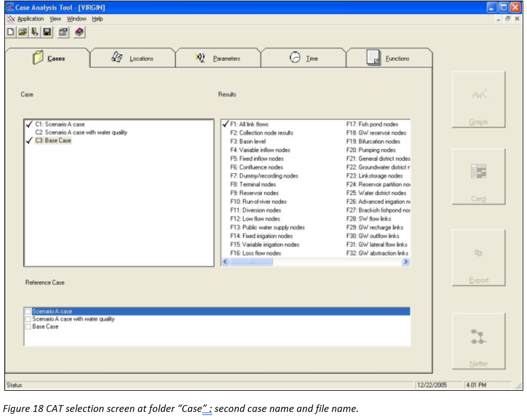The width and height of the screenshot is (527, 420).
Task: Tick the Scenario A case reference checkbox
Action: pyautogui.click(x=28, y=312)
